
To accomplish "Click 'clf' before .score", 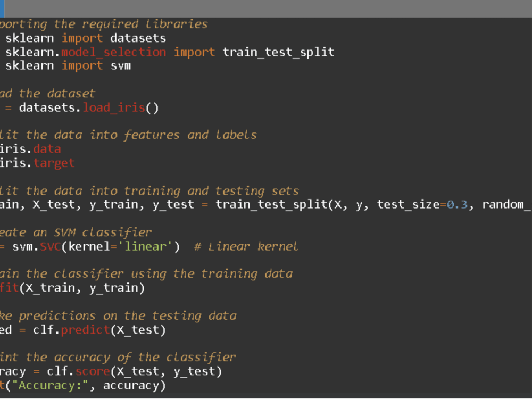I will (57, 371).
